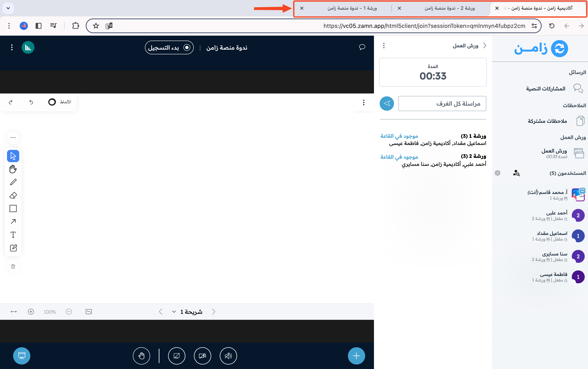Open breakout rooms panel options menu
Screen dimensions: 588x369
[384, 46]
